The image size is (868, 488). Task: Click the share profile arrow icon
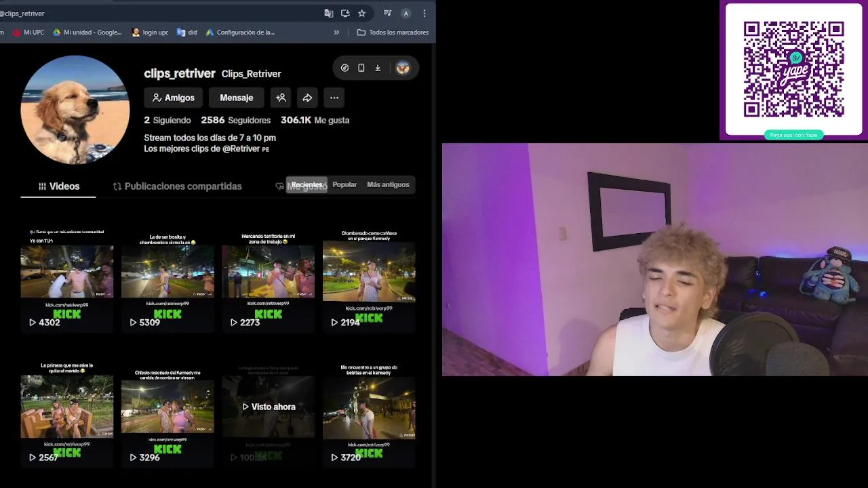307,98
